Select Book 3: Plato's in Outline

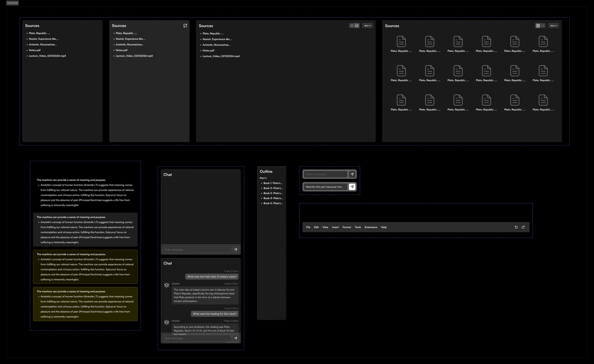(273, 193)
